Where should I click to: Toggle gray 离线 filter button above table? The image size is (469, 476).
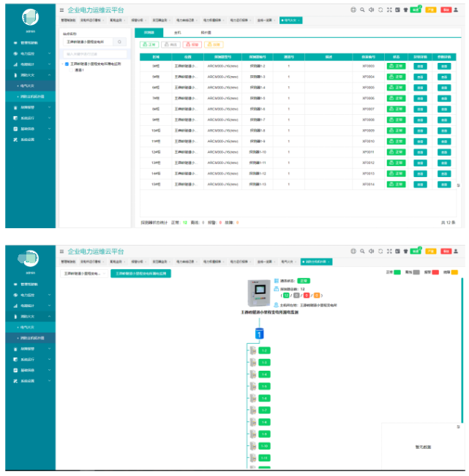point(170,45)
